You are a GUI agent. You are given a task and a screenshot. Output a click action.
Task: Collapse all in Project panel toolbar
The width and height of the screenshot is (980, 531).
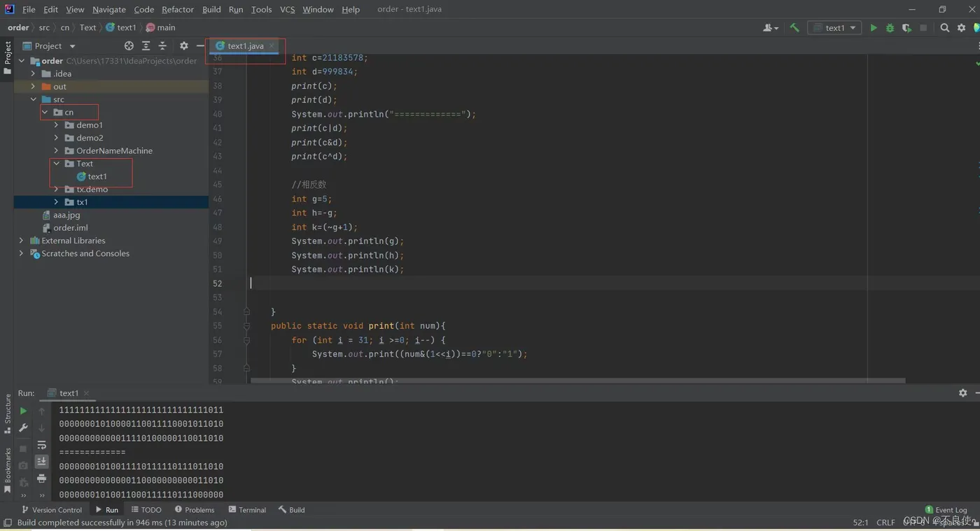tap(162, 45)
